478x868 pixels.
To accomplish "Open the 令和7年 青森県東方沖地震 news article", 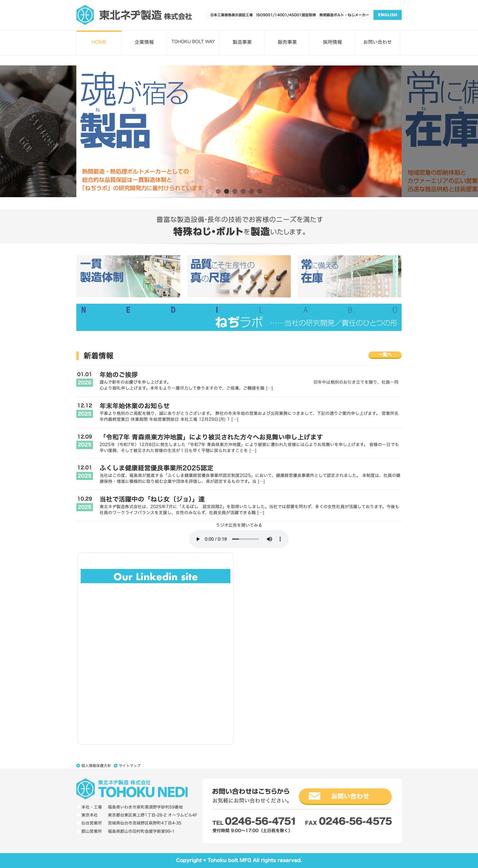I will (211, 437).
